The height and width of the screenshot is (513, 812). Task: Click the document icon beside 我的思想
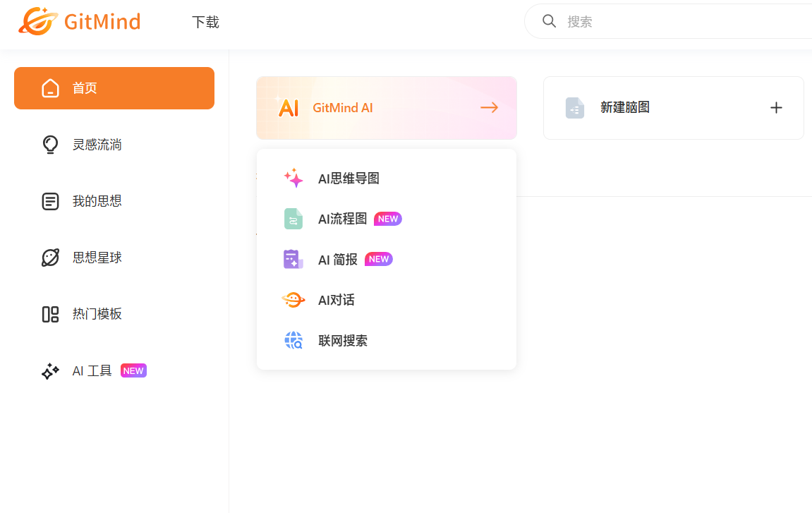click(x=50, y=201)
